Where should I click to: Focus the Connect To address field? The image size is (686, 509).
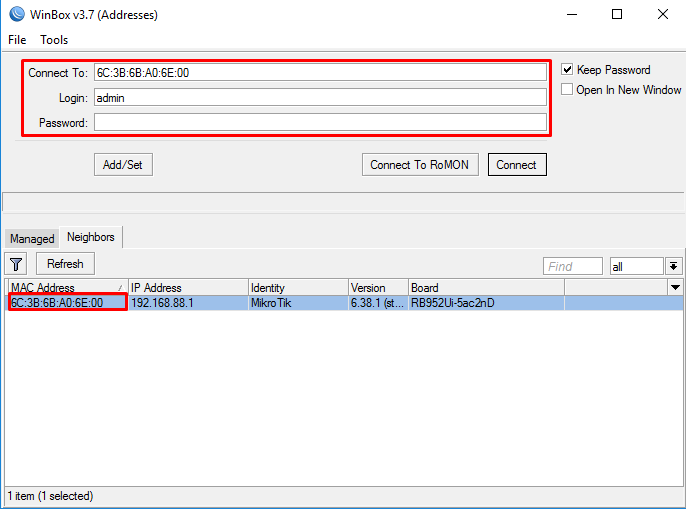click(x=320, y=73)
